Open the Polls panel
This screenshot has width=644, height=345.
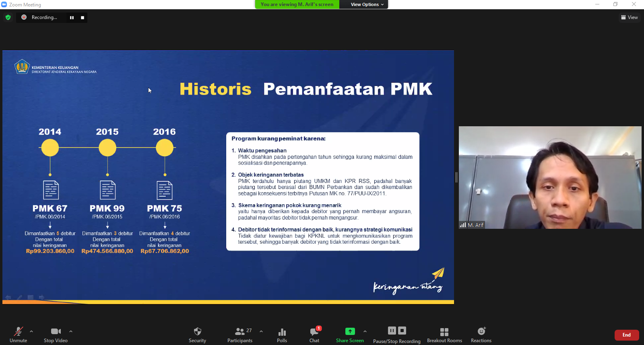[282, 334]
